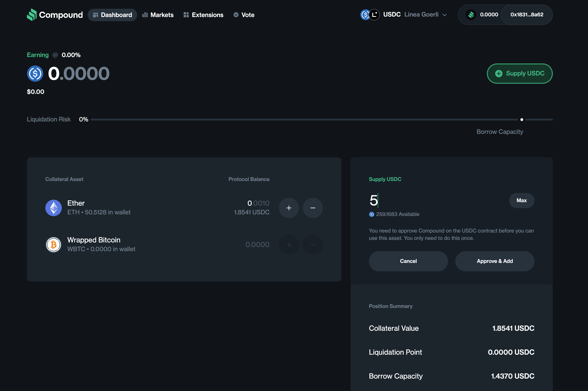588x391 pixels.
Task: Open wallet address 0x1831...8a62 menu
Action: (527, 15)
